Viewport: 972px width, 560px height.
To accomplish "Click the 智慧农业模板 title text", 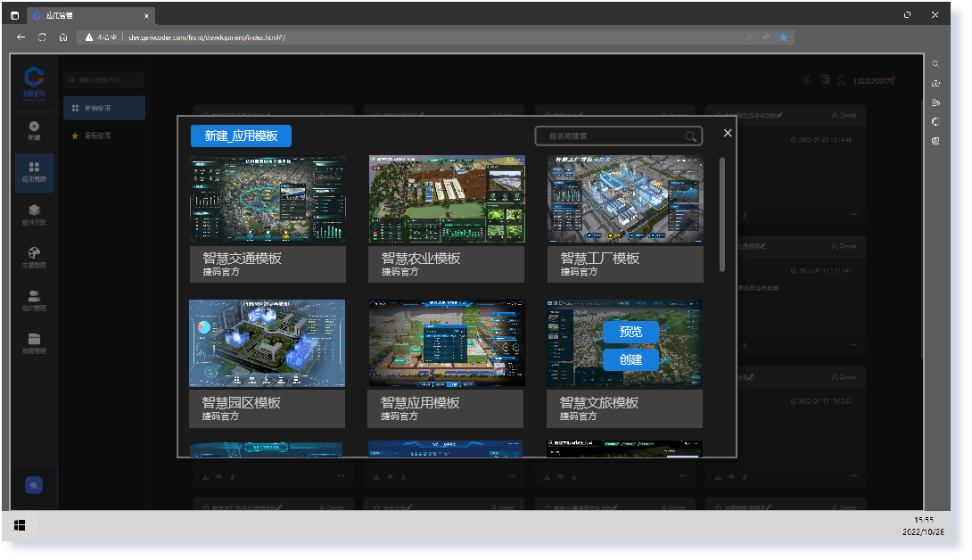I will [x=421, y=258].
